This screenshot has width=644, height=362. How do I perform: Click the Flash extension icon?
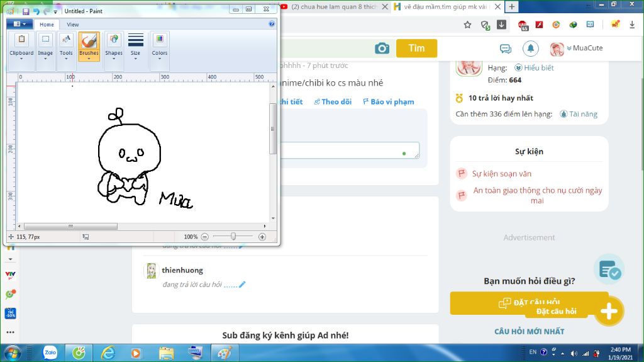pos(539,25)
